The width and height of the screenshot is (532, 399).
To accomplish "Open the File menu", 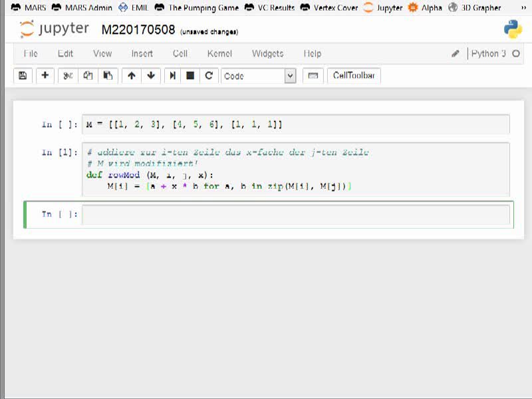I will point(31,54).
